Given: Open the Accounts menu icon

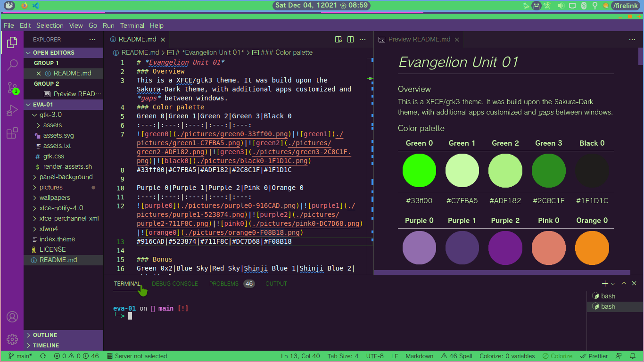Looking at the screenshot, I should point(12,316).
